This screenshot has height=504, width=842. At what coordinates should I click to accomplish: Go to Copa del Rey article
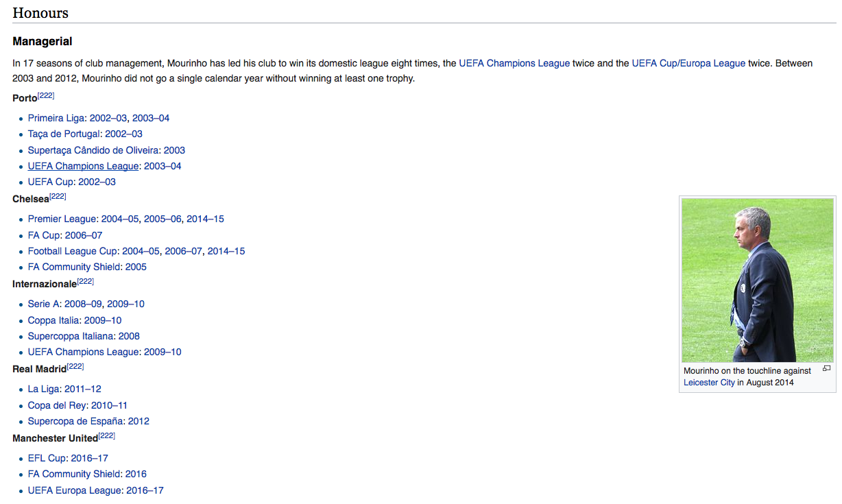pos(58,405)
